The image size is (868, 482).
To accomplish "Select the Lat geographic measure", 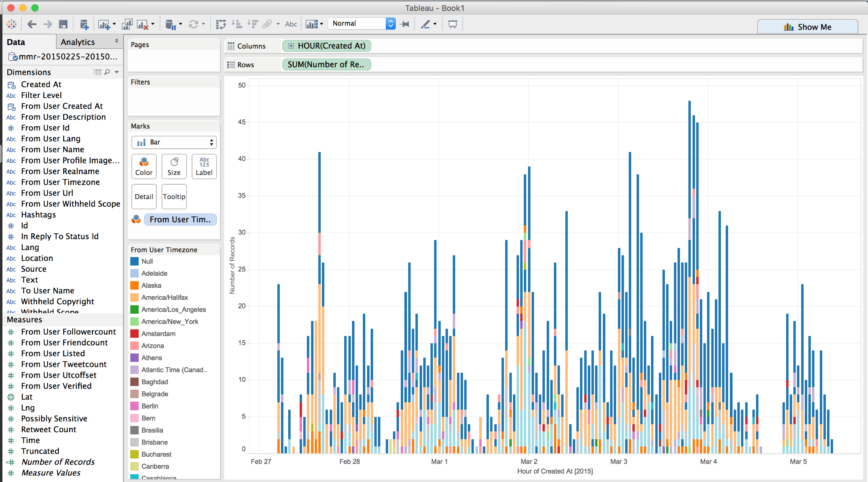I will 27,397.
